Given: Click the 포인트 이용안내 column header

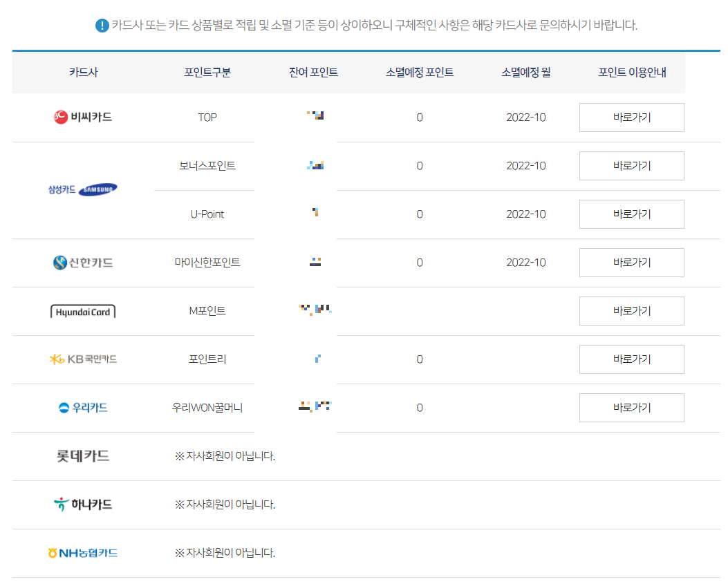Looking at the screenshot, I should point(632,73).
